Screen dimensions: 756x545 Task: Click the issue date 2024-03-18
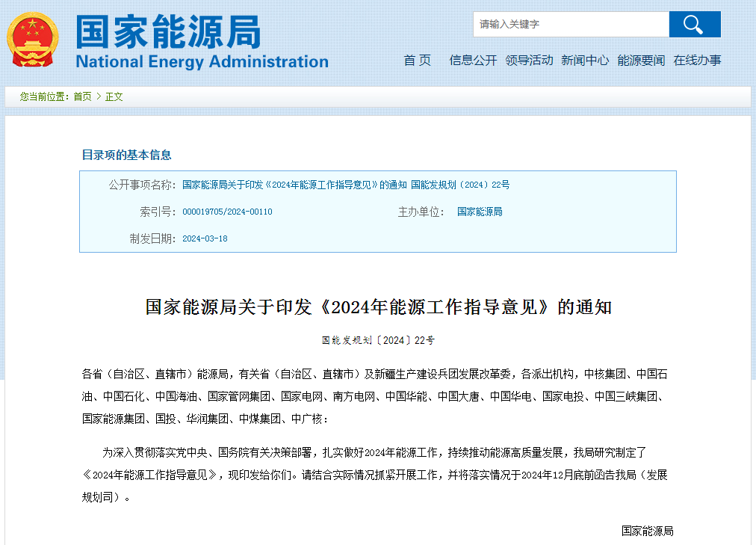pos(205,238)
